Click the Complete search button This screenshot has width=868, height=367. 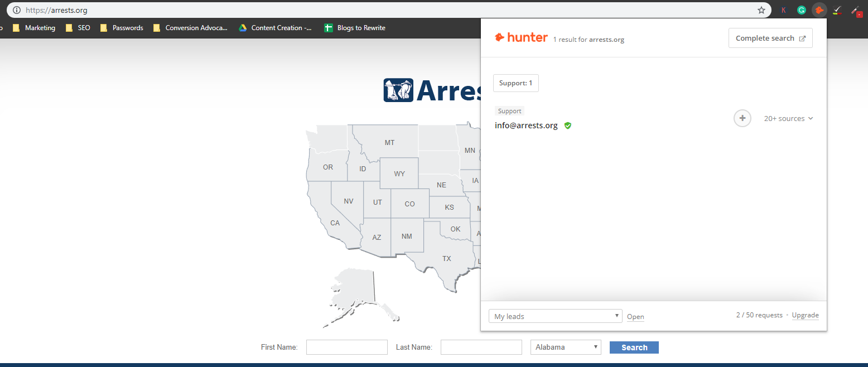tap(770, 38)
